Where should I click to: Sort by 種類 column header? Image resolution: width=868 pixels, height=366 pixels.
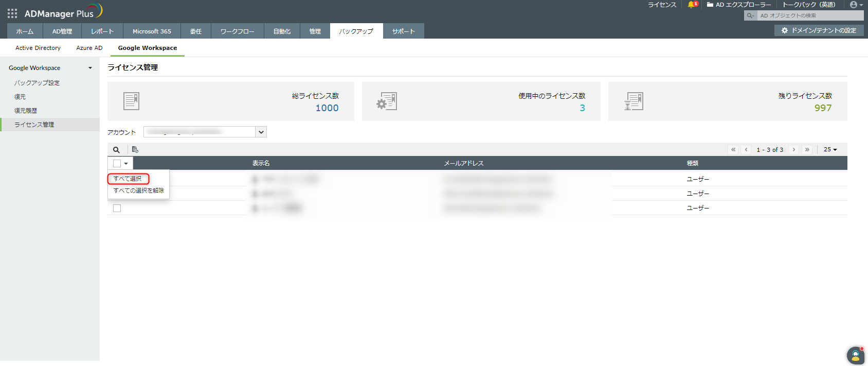pos(693,163)
